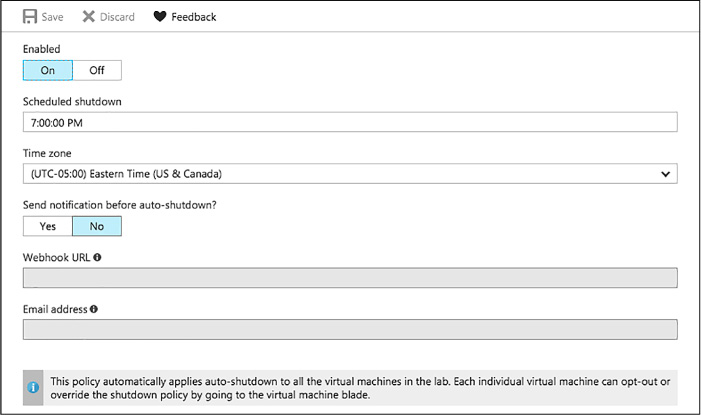Click the Email address info icon
The image size is (701, 415).
point(93,309)
